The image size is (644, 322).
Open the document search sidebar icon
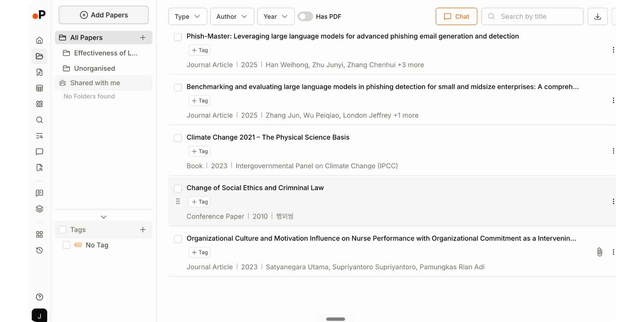39,168
